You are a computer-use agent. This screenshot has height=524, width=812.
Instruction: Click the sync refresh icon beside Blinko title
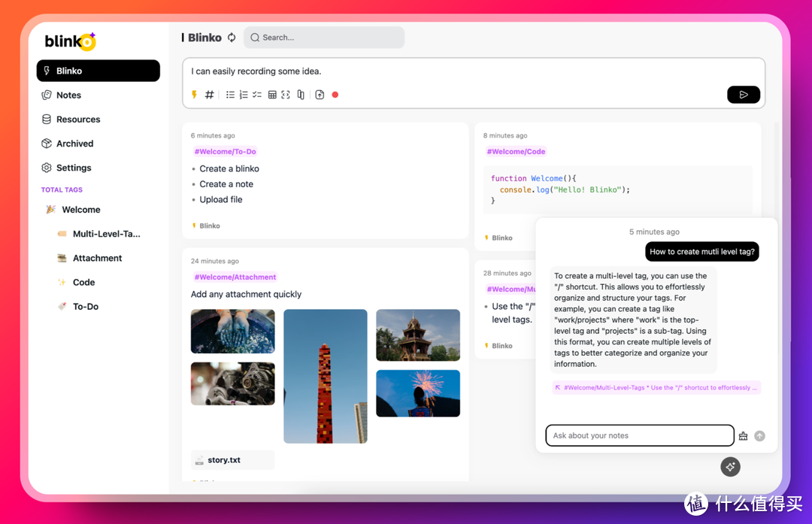pyautogui.click(x=232, y=38)
